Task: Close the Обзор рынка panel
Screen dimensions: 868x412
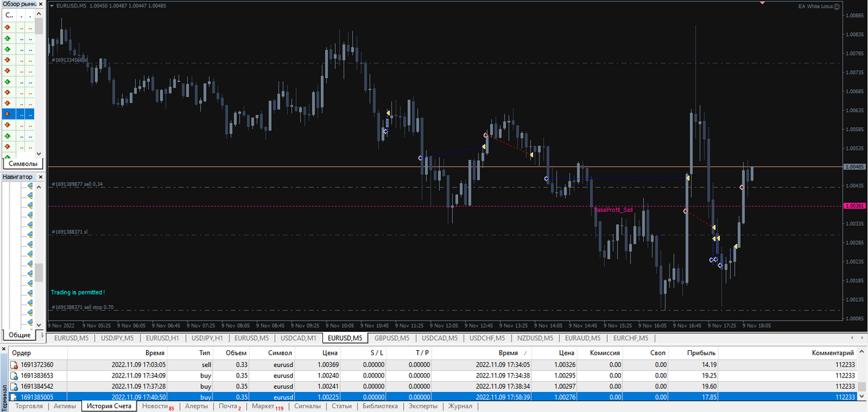Action: click(x=41, y=4)
